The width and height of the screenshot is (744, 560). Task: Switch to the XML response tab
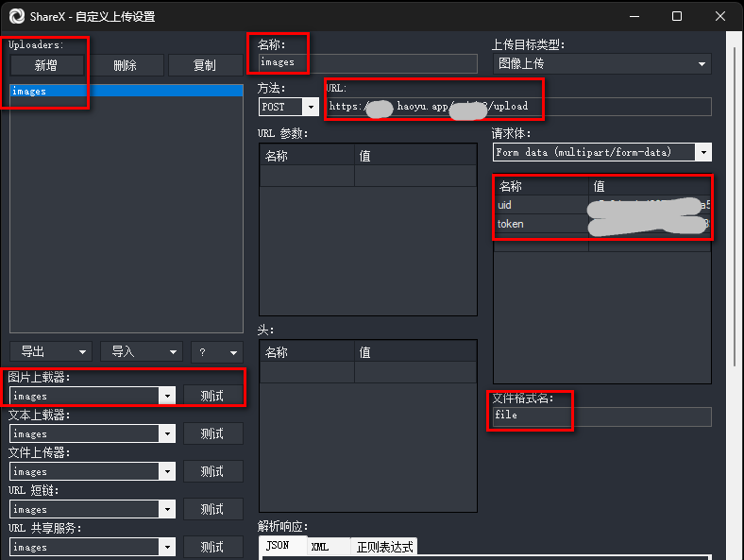(x=329, y=547)
